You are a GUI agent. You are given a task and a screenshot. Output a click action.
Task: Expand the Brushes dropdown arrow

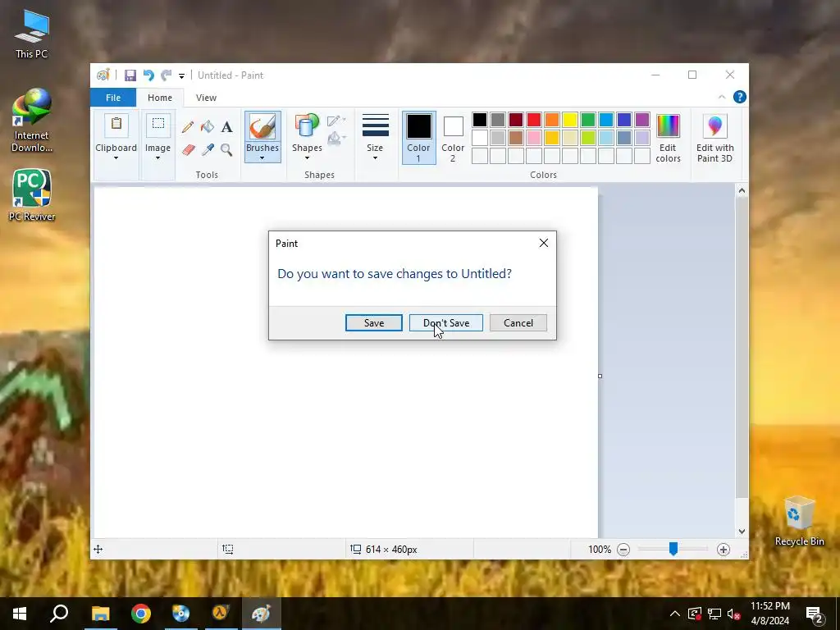pyautogui.click(x=262, y=158)
